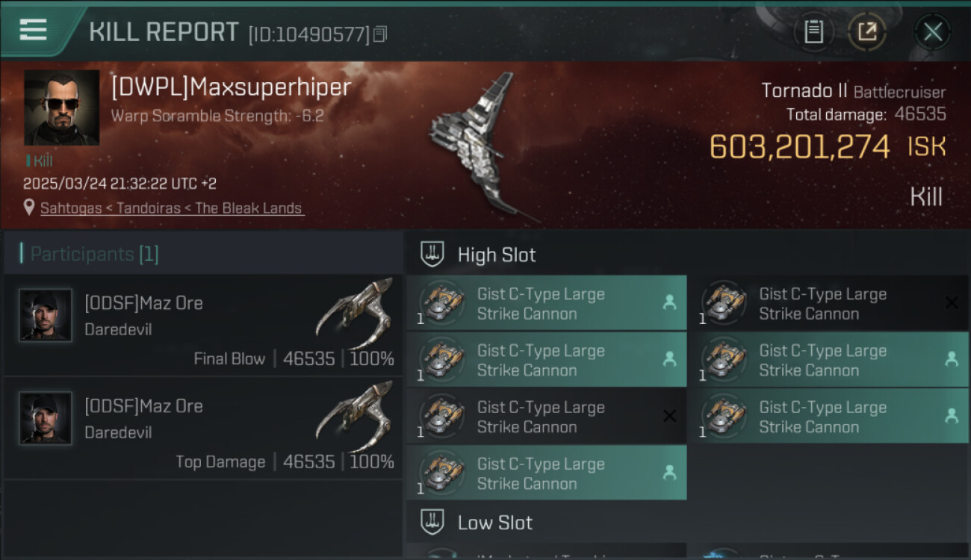
Task: Click the location pin icon
Action: pyautogui.click(x=29, y=208)
